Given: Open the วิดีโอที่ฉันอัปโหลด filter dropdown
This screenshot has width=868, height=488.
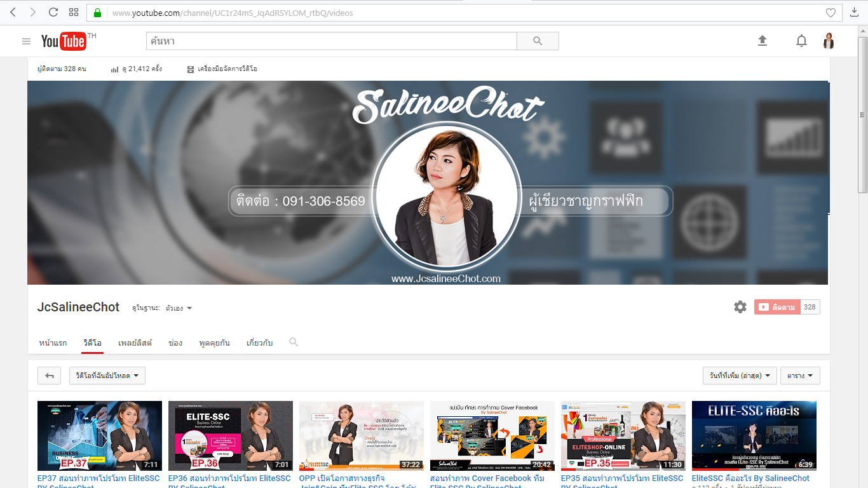Looking at the screenshot, I should 106,376.
